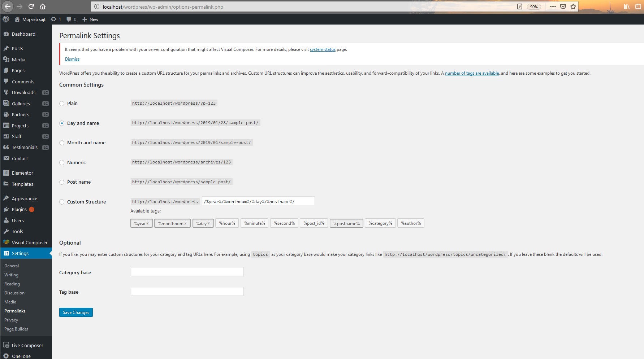Click into the Category base field
The height and width of the screenshot is (359, 644).
pyautogui.click(x=187, y=272)
